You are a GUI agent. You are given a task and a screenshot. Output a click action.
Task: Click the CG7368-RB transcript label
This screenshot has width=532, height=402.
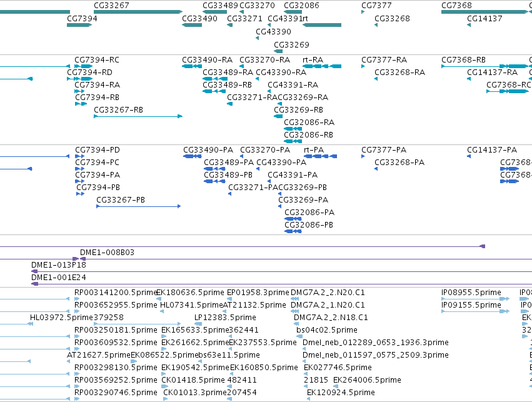click(x=463, y=60)
